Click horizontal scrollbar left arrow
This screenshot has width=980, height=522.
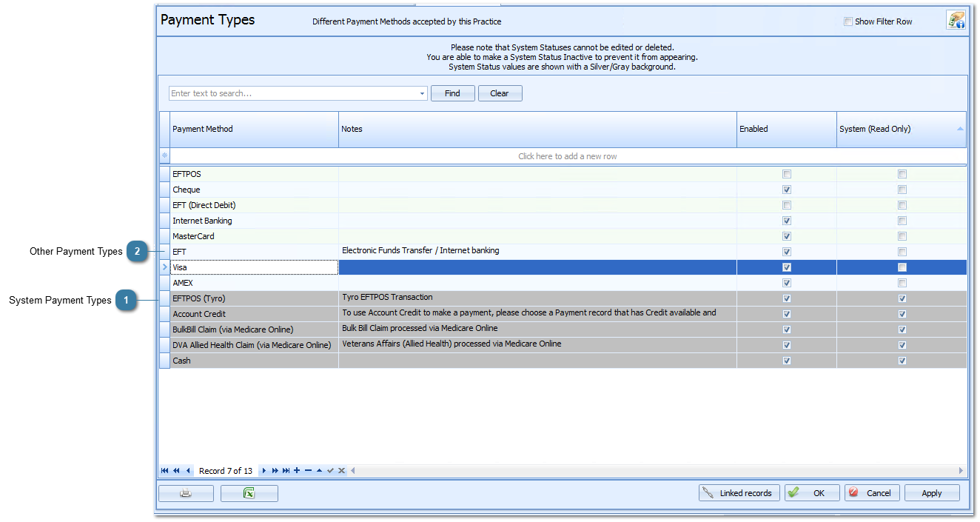(353, 471)
